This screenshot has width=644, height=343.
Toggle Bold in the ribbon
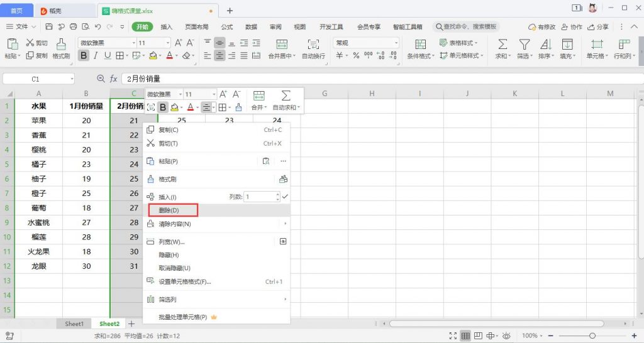coord(84,55)
